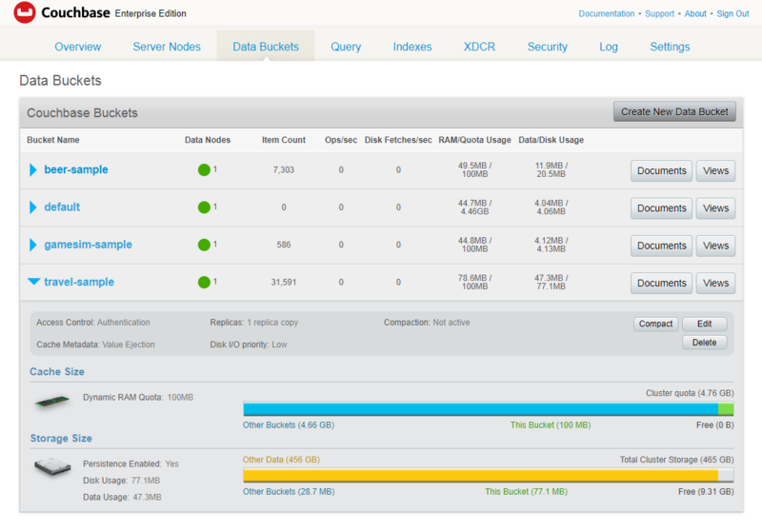Image resolution: width=762 pixels, height=532 pixels.
Task: Click the Other Data (456 GB) label
Action: point(281,460)
